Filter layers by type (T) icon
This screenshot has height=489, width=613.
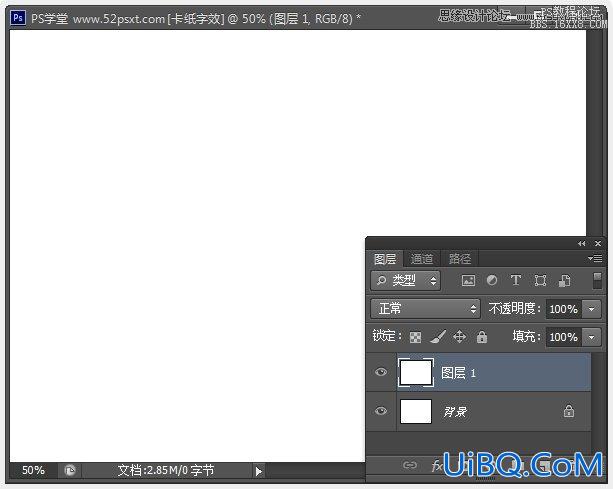pos(516,280)
